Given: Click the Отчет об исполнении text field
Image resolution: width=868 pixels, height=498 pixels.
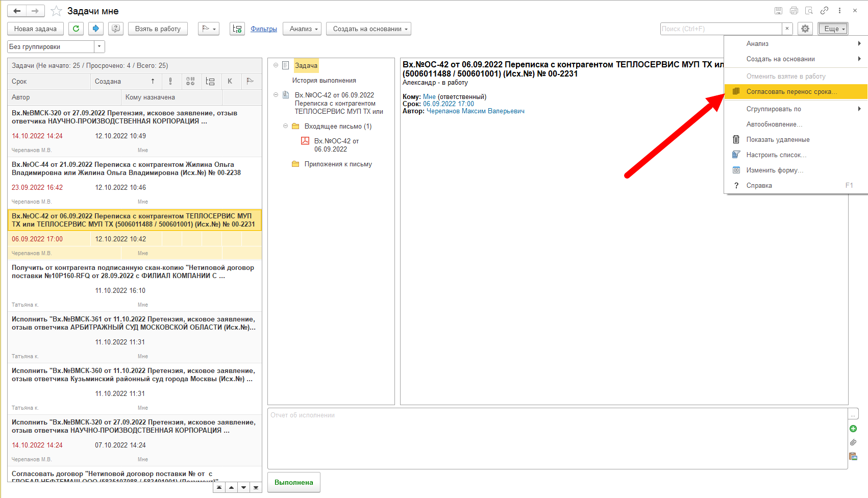Looking at the screenshot, I should pos(557,438).
